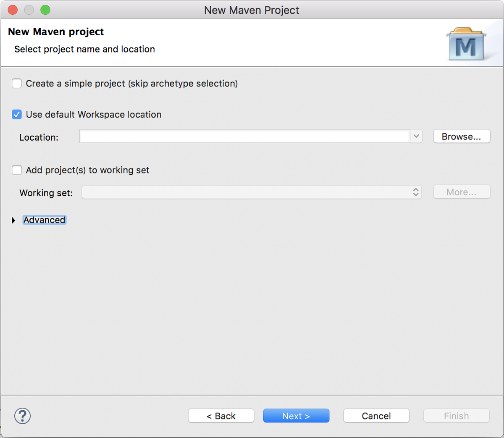The width and height of the screenshot is (504, 438).
Task: Click 'New Maven Project' window title
Action: (x=252, y=10)
